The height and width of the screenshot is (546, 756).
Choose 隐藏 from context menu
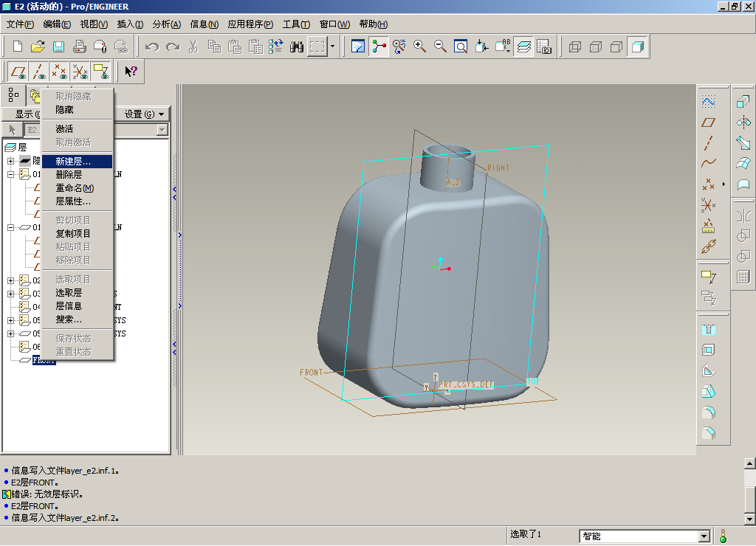coord(77,110)
